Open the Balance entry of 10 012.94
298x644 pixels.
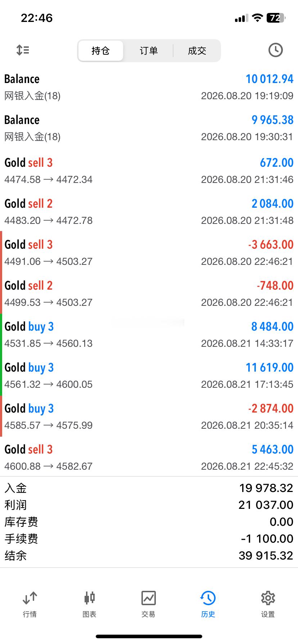[149, 87]
